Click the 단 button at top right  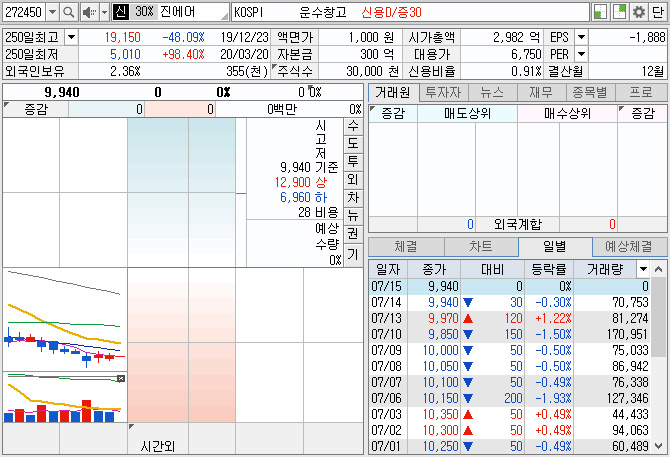tap(658, 12)
